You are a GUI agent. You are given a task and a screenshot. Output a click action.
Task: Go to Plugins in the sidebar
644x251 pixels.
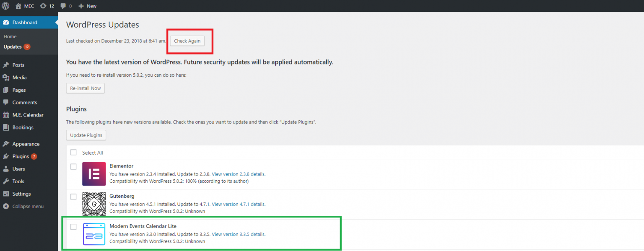click(x=20, y=156)
